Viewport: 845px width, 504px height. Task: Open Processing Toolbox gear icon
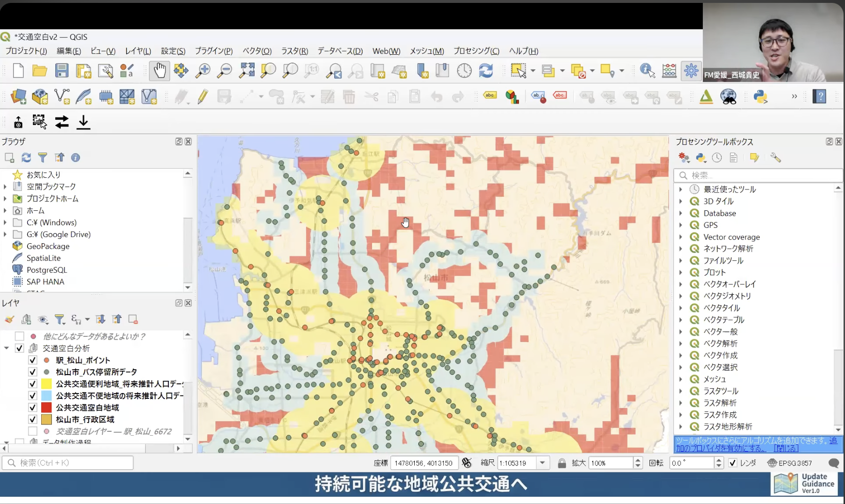point(691,71)
